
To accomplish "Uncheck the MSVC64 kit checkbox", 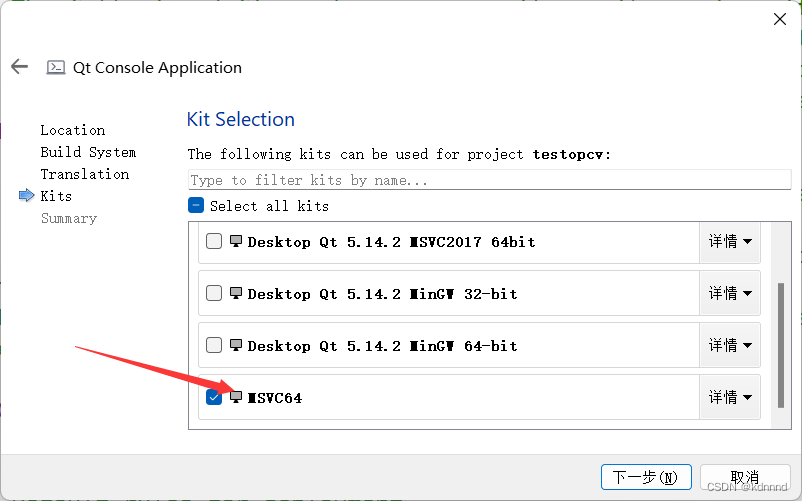I will [x=214, y=397].
